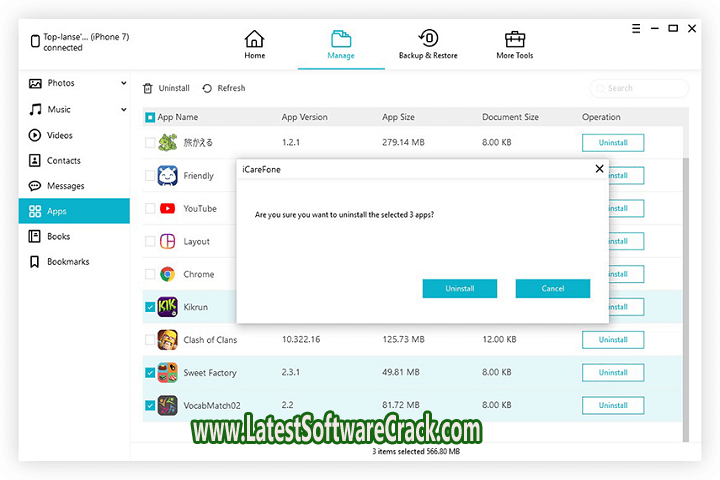The width and height of the screenshot is (720, 480).
Task: Click the Backup & Restore icon
Action: coord(428,40)
